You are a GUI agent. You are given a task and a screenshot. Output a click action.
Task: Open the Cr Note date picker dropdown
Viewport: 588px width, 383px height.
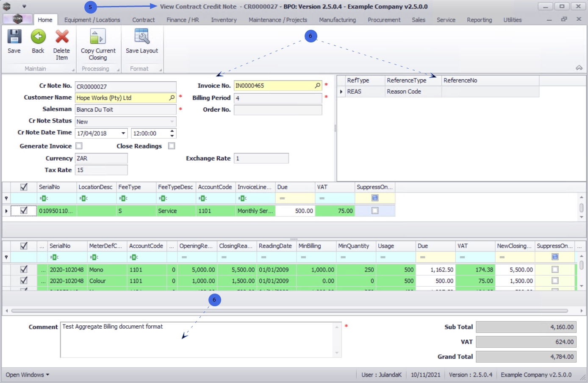pos(123,133)
